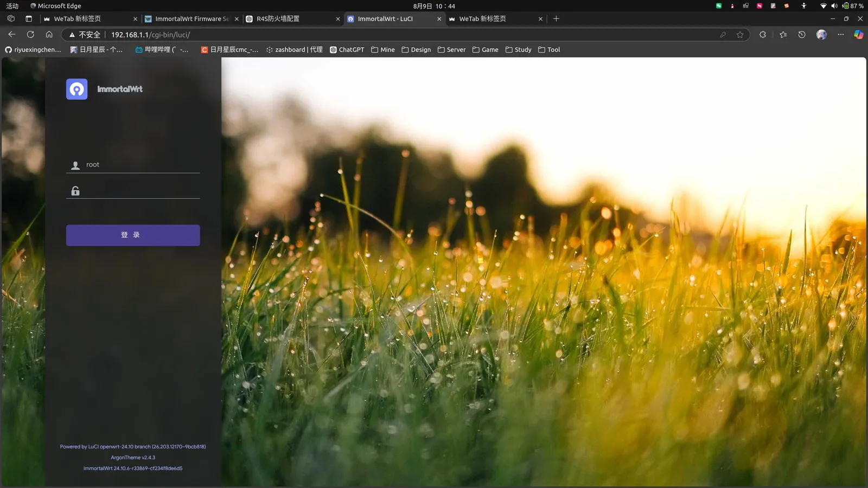This screenshot has width=868, height=488.
Task: Click the password key icon in address bar
Action: (723, 35)
